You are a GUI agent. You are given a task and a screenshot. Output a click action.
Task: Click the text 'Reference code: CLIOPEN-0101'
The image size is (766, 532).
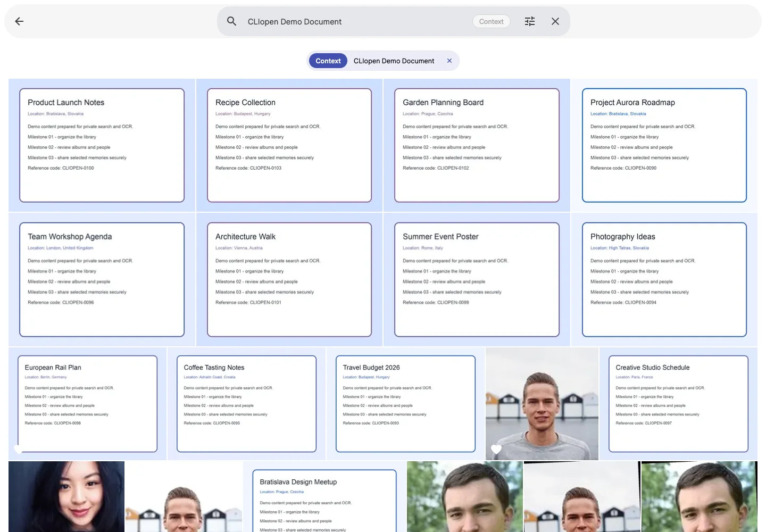248,303
